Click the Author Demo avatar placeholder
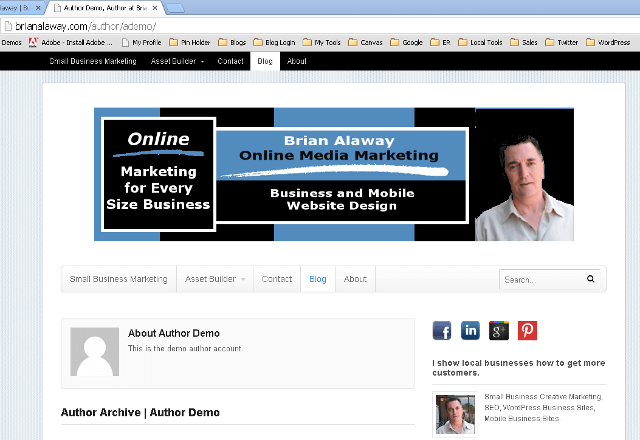The image size is (640, 440). pyautogui.click(x=94, y=352)
